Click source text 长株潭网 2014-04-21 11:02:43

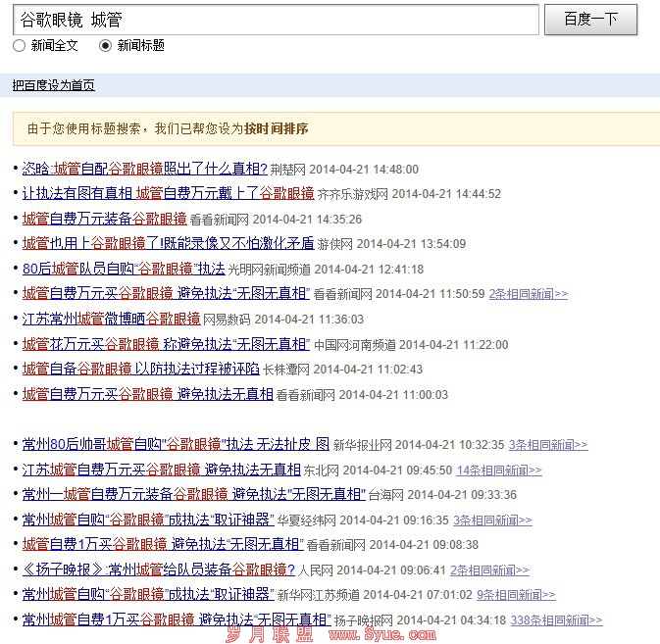point(342,370)
